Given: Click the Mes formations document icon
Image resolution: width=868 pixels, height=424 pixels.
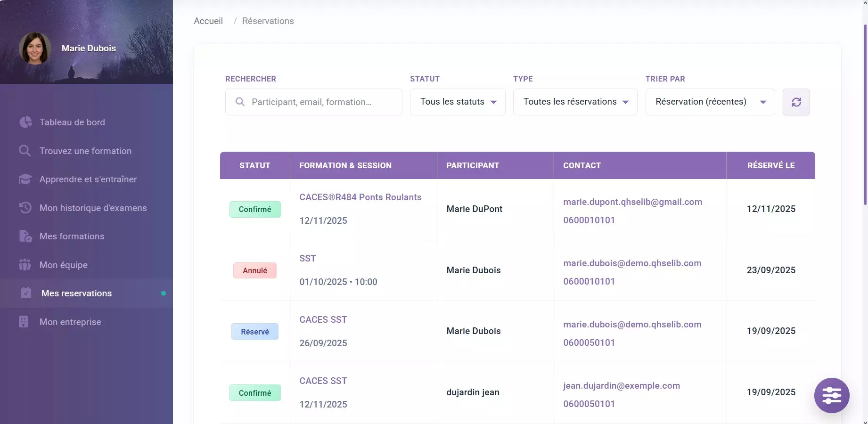Looking at the screenshot, I should tap(25, 236).
